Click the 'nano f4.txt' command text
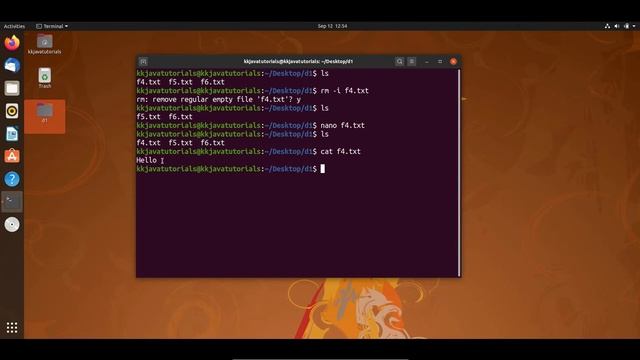The width and height of the screenshot is (640, 360). (342, 125)
